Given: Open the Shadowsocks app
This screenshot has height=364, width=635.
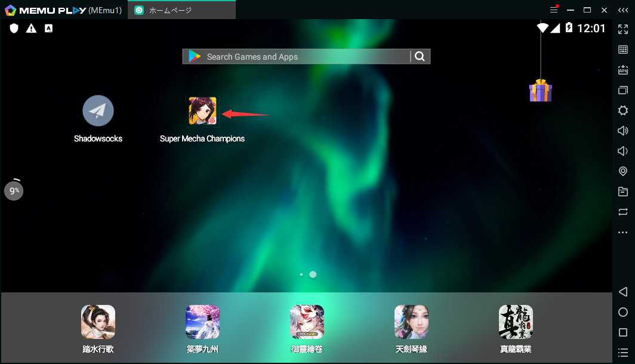Looking at the screenshot, I should coord(97,110).
